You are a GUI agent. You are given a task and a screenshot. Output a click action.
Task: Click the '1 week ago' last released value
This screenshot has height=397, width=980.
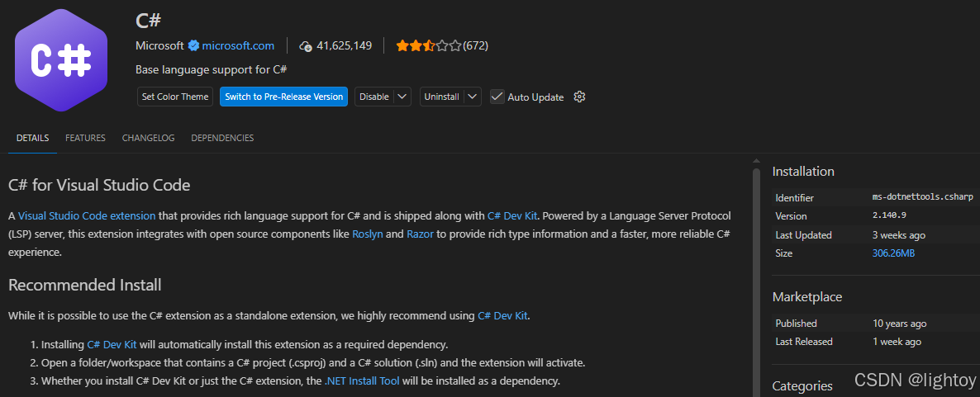(897, 342)
